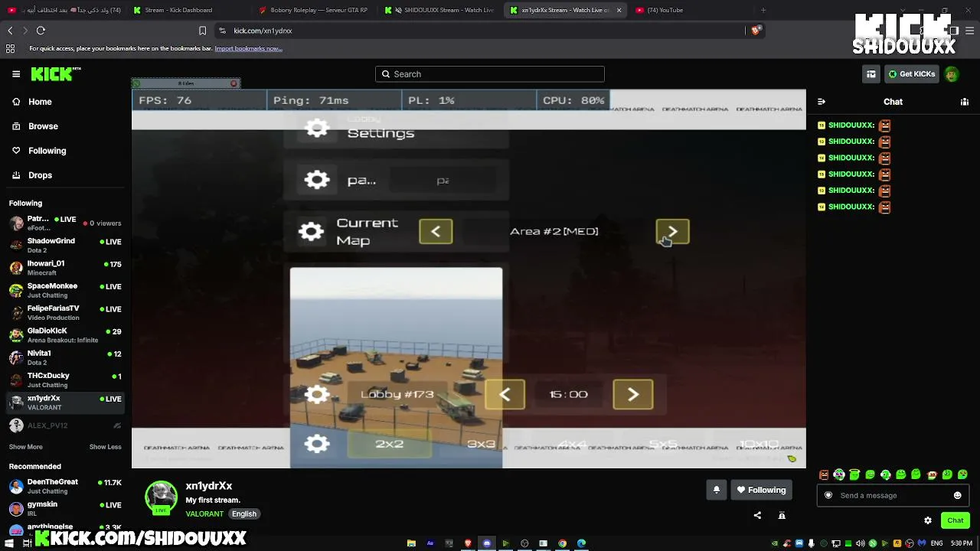Go back with the browser back arrow

coord(10,31)
